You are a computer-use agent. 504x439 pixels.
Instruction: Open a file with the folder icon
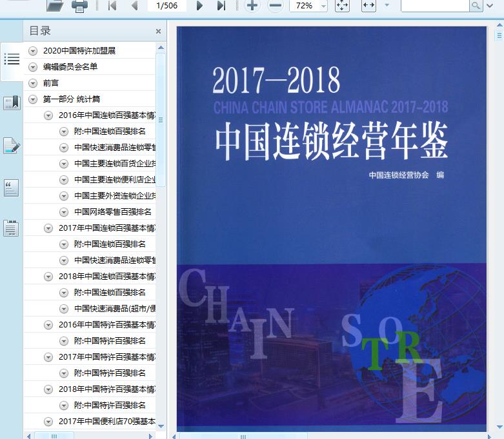point(55,5)
